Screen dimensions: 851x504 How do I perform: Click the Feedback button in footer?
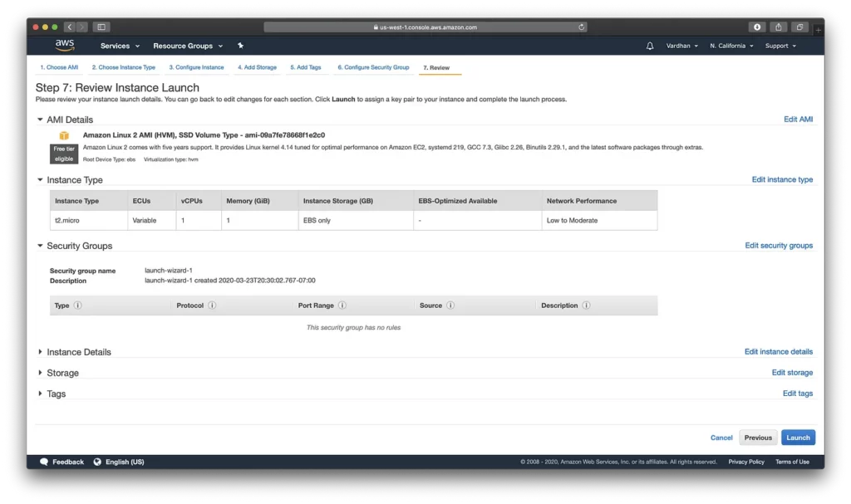(61, 462)
